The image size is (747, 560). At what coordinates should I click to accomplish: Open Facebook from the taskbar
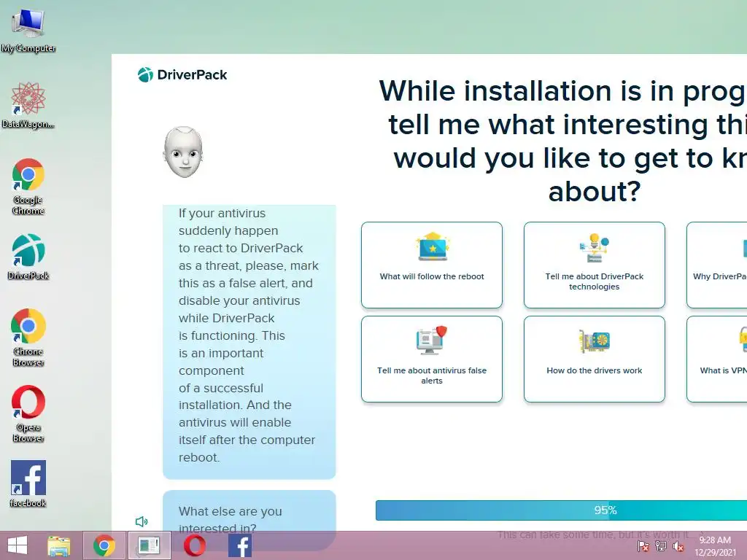[239, 545]
